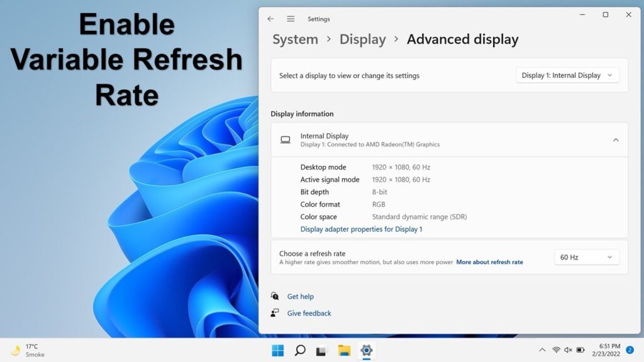
Task: Click the muted volume icon in the tray
Action: tap(569, 350)
